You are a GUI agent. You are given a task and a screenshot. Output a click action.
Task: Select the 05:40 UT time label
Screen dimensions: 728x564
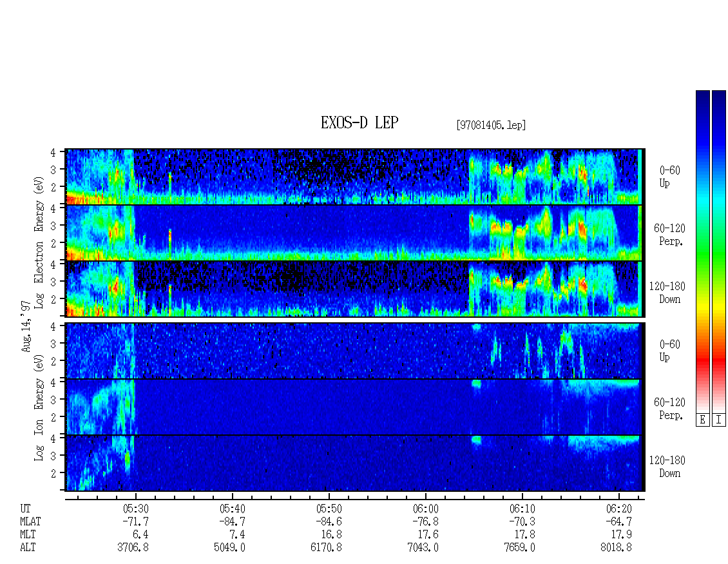[232, 509]
